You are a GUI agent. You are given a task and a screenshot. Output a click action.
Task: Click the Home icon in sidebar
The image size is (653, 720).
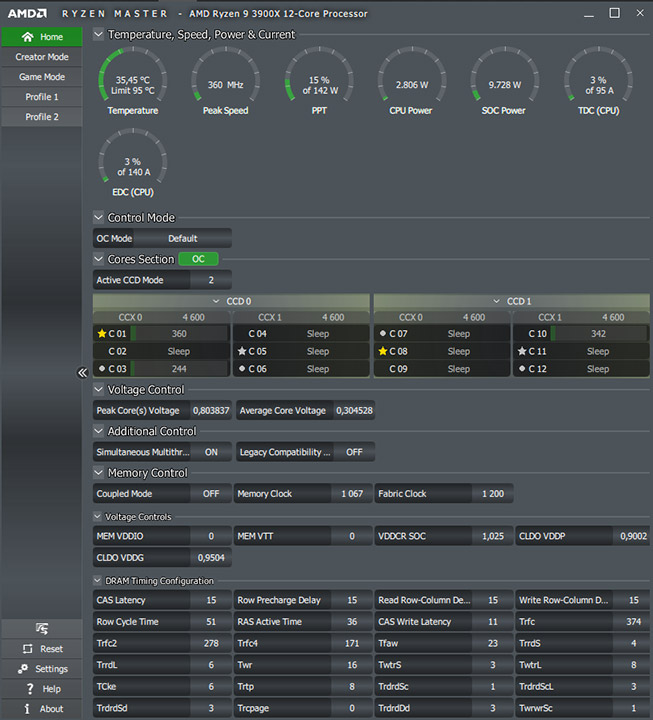[x=28, y=37]
